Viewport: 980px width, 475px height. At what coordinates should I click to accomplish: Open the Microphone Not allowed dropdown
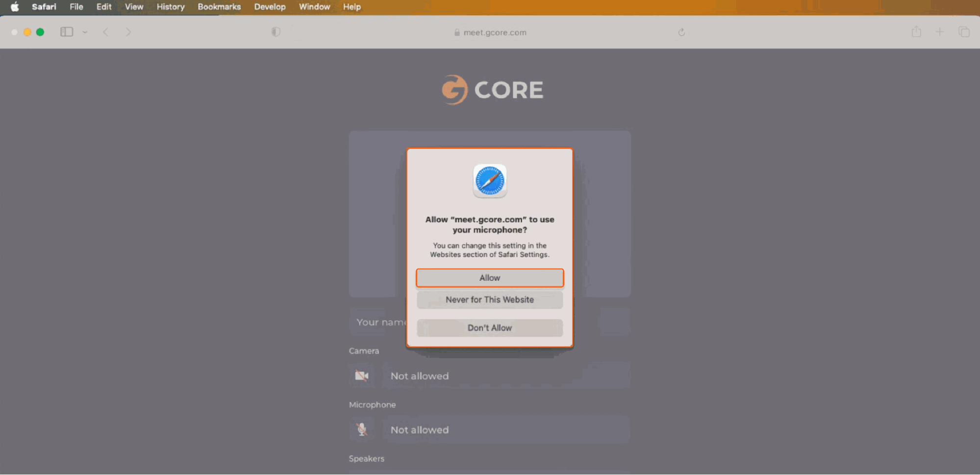click(506, 430)
